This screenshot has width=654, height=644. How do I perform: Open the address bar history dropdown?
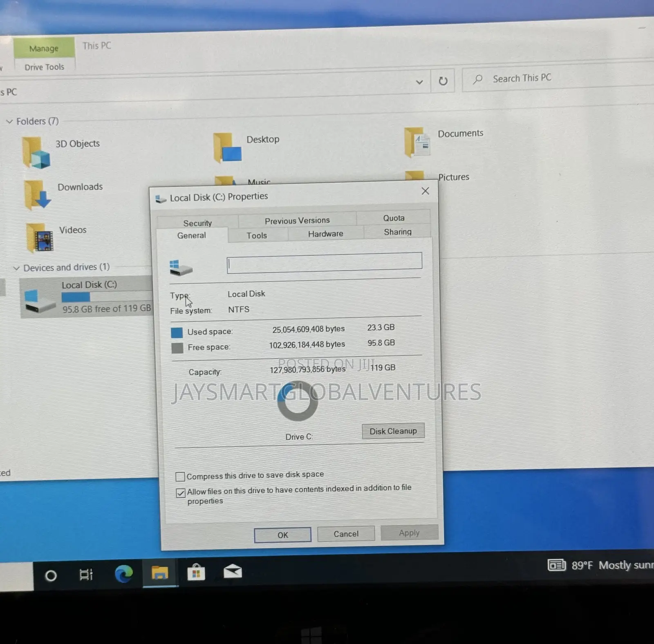click(x=419, y=82)
